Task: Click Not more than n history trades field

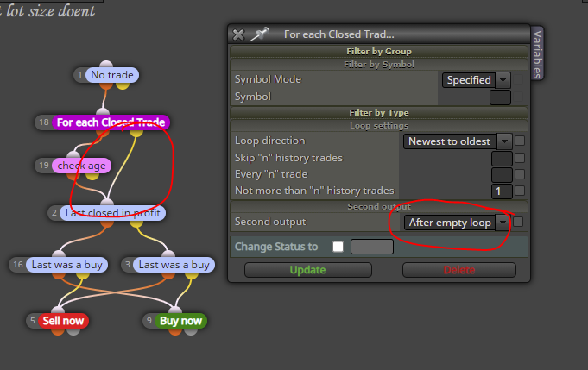Action: point(502,191)
